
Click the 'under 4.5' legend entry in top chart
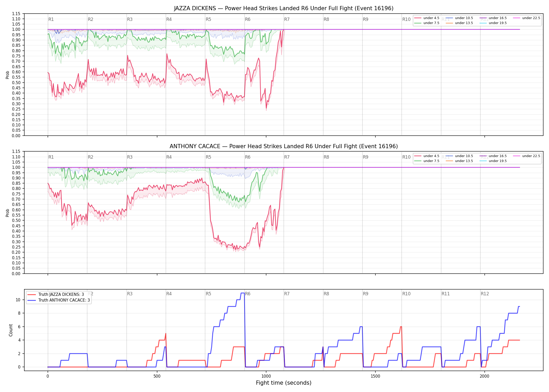coord(427,18)
